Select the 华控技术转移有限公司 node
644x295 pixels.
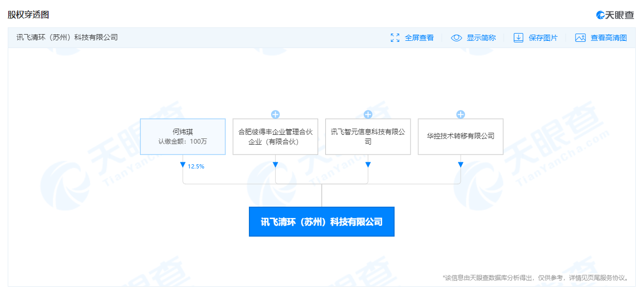[461, 136]
